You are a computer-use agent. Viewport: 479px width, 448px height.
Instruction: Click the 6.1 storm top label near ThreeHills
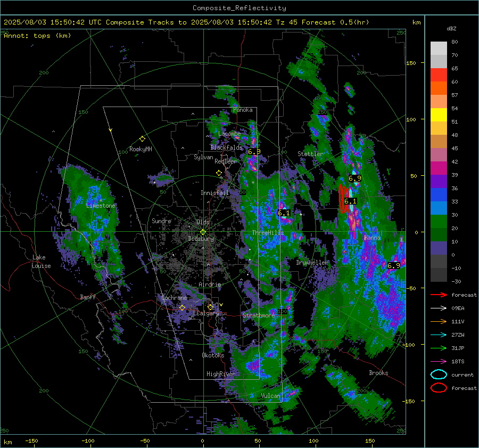coord(284,213)
